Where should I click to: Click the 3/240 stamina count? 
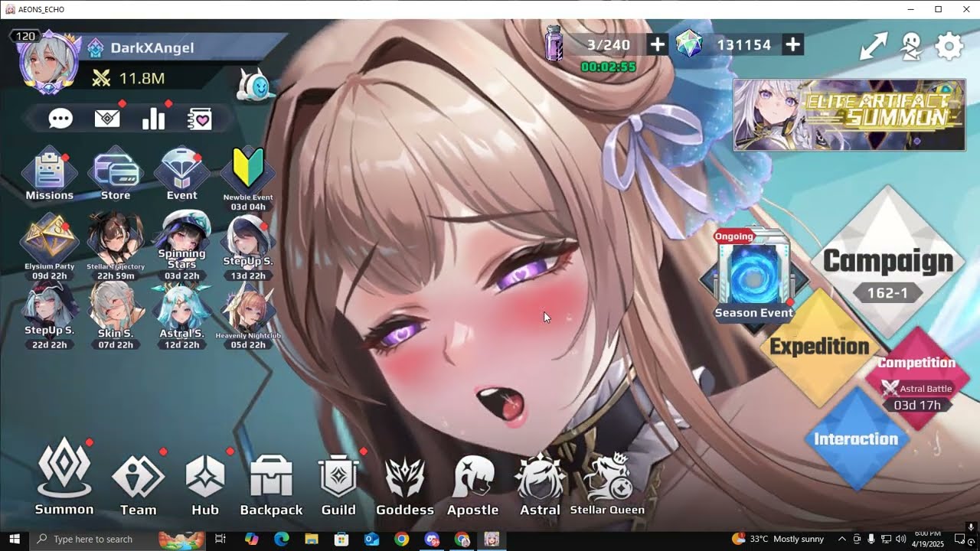click(608, 45)
